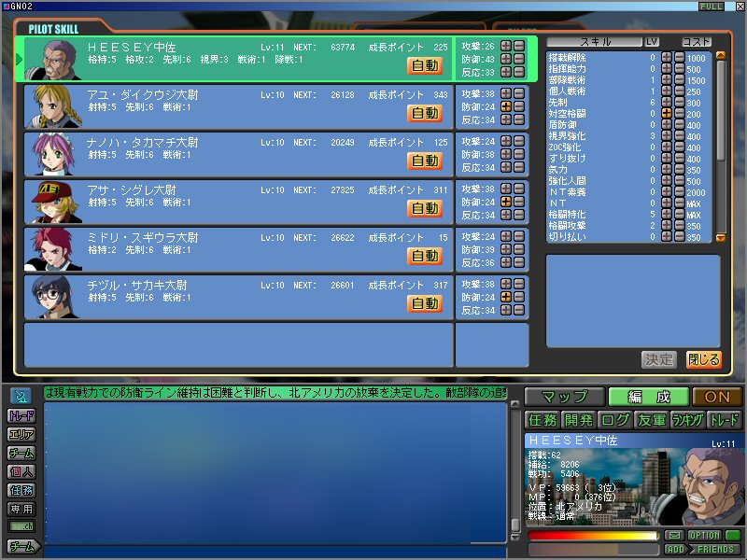Click the mail envelope icon
The height and width of the screenshot is (560, 747).
tap(674, 536)
